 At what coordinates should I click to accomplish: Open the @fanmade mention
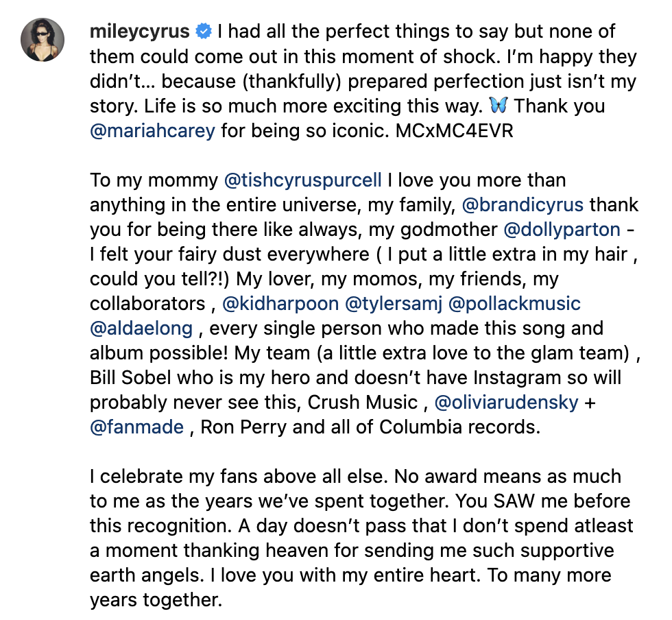click(x=136, y=427)
